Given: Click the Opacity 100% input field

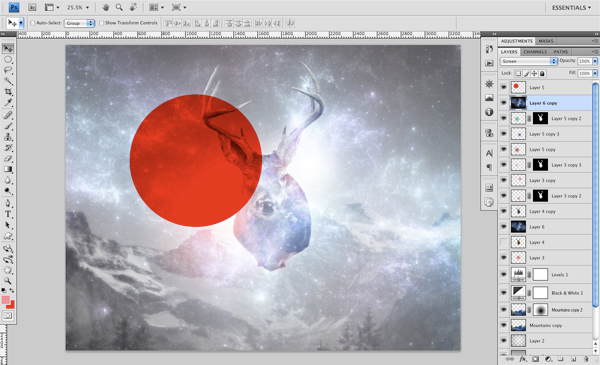Looking at the screenshot, I should tap(584, 61).
